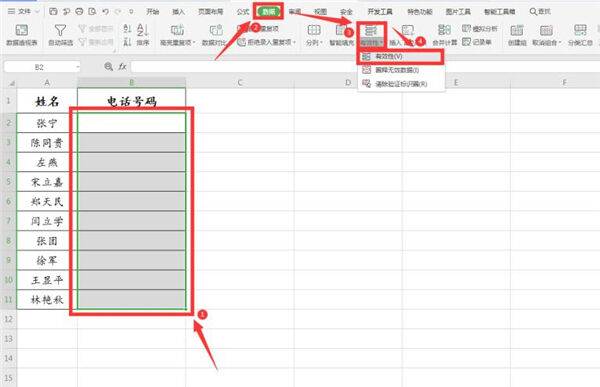Click the fx insert function icon
Viewport: 600px width, 387px height.
point(122,67)
